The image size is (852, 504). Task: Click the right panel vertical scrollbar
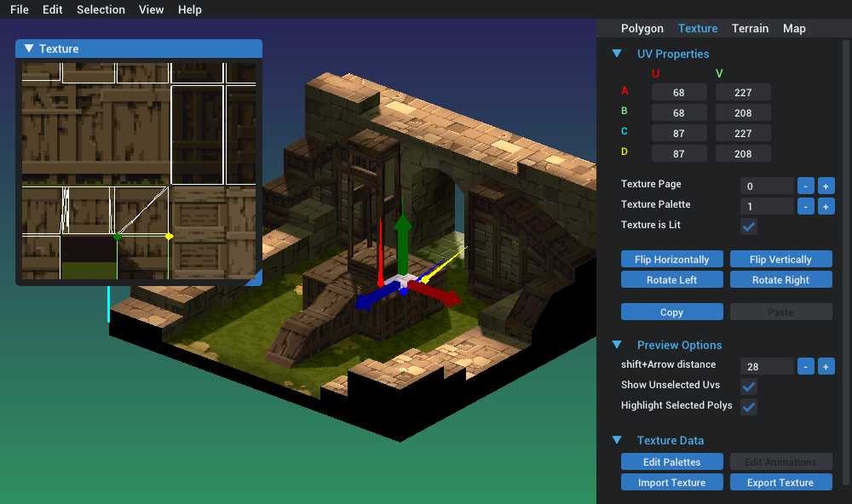(845, 261)
